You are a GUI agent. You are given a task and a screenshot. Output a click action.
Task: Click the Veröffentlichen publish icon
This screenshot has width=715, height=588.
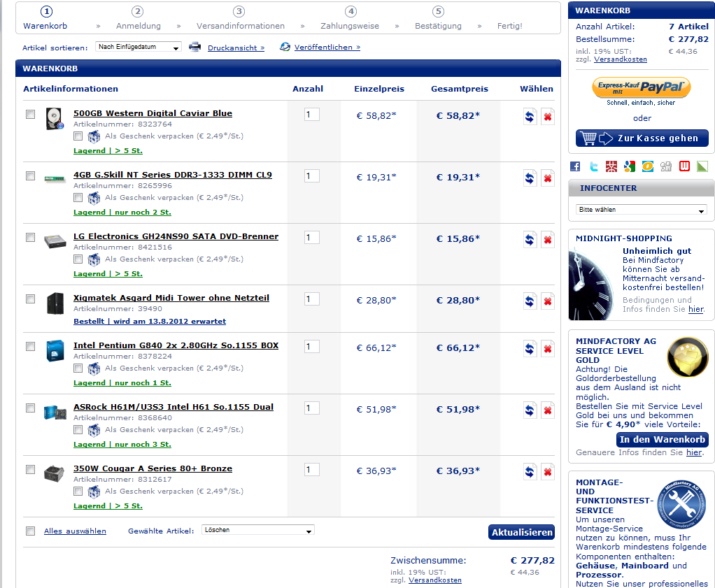[x=285, y=46]
